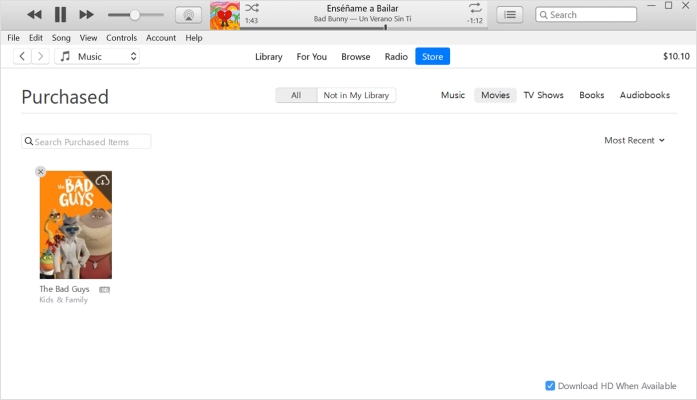Click the Bad Bunny — Un Verano Sin Ti line
The width and height of the screenshot is (697, 400).
coord(362,19)
